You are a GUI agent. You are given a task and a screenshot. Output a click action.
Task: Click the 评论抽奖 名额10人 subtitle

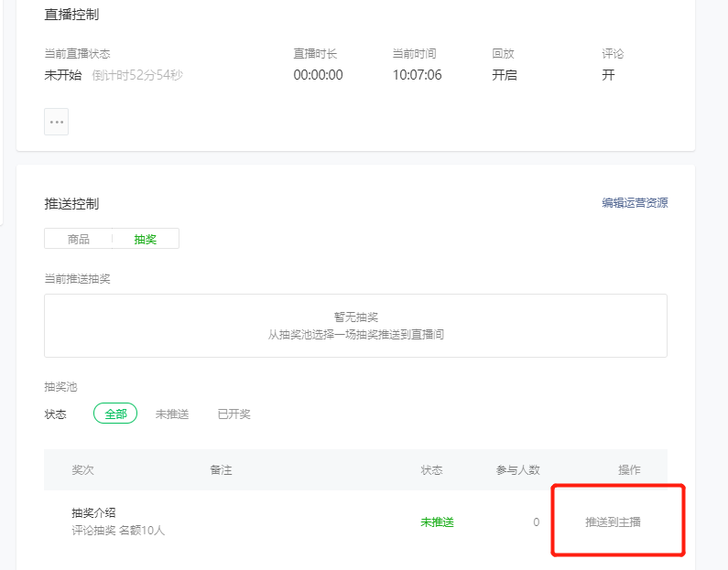pyautogui.click(x=118, y=530)
